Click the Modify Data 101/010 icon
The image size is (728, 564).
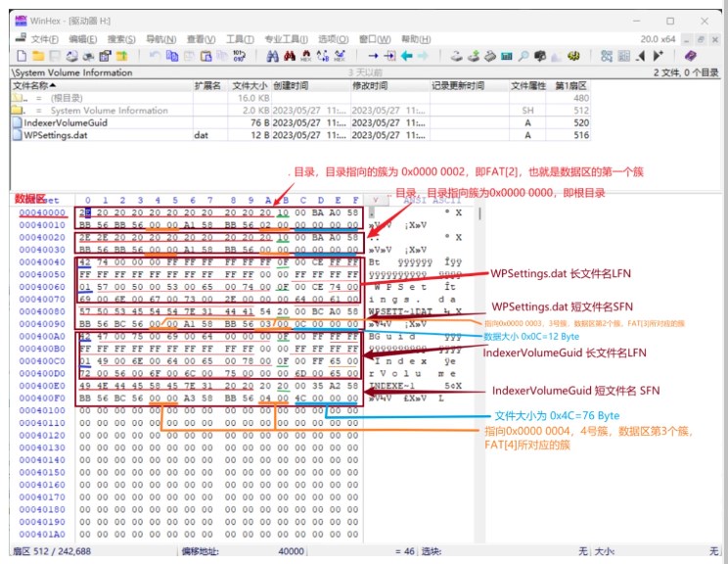(239, 56)
